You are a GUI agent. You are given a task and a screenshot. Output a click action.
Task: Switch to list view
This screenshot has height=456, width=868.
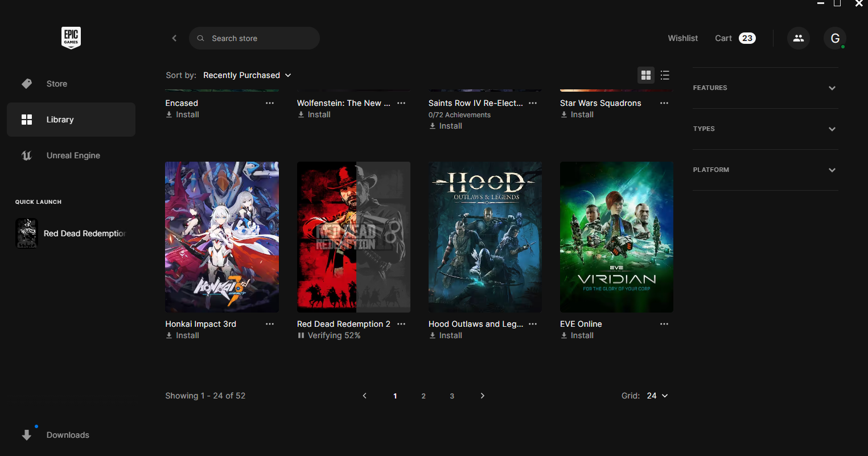tap(665, 75)
